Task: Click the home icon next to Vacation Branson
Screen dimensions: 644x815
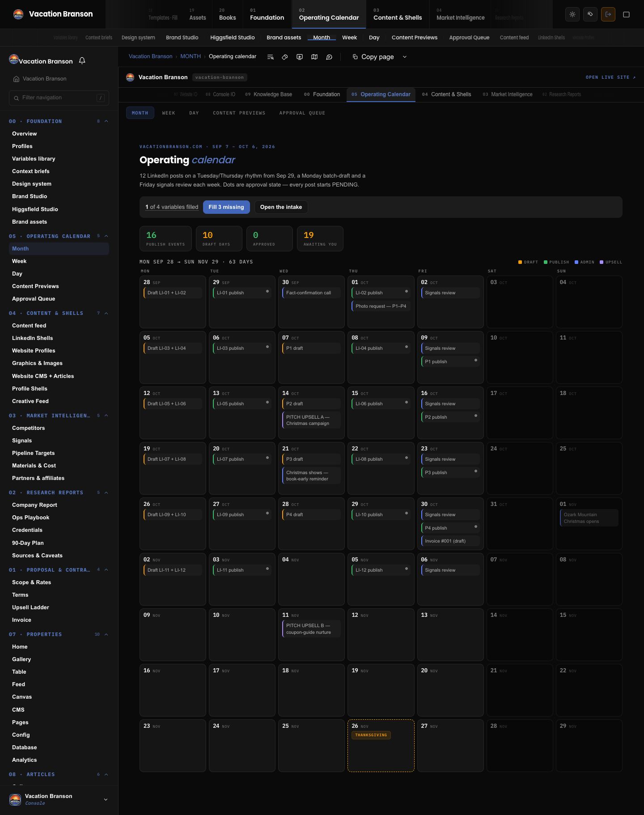Action: tap(17, 79)
